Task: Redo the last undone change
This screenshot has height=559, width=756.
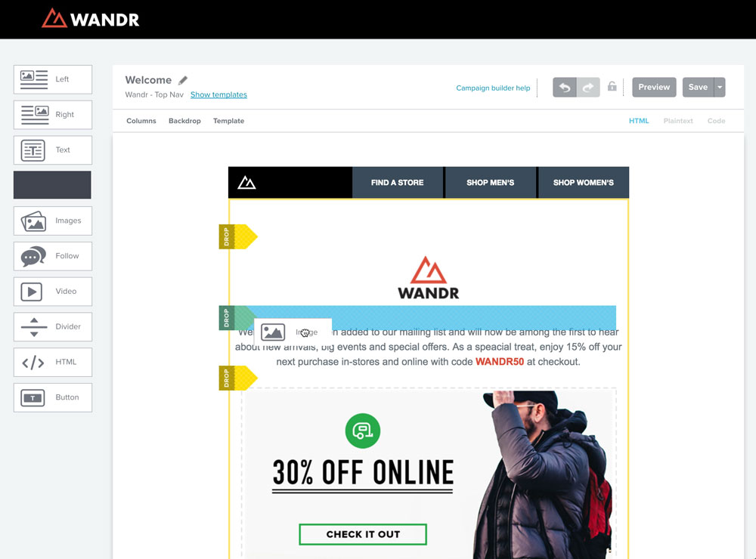Action: tap(588, 87)
